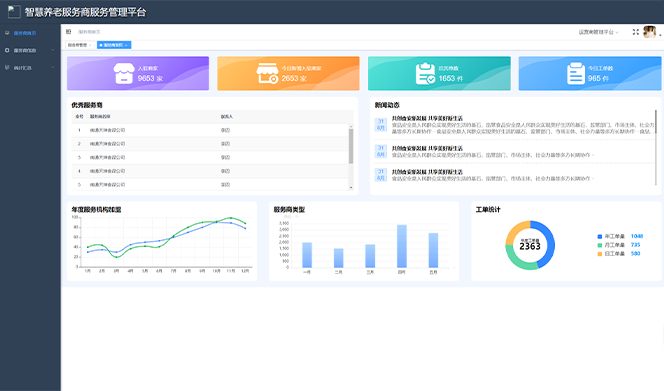664x391 pixels.
Task: Click the table's vertical scrollbar thumb
Action: pyautogui.click(x=351, y=146)
